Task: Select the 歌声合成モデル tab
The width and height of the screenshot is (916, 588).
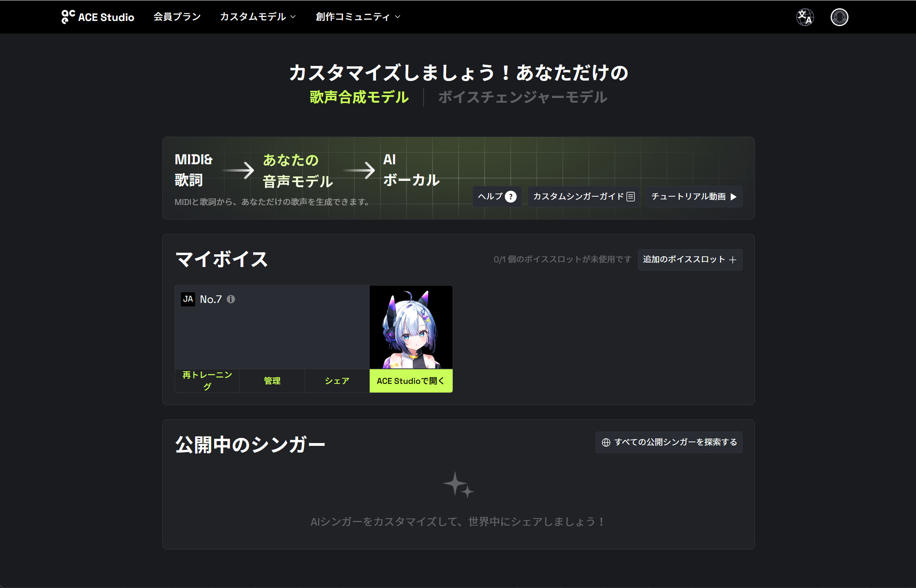Action: click(359, 97)
